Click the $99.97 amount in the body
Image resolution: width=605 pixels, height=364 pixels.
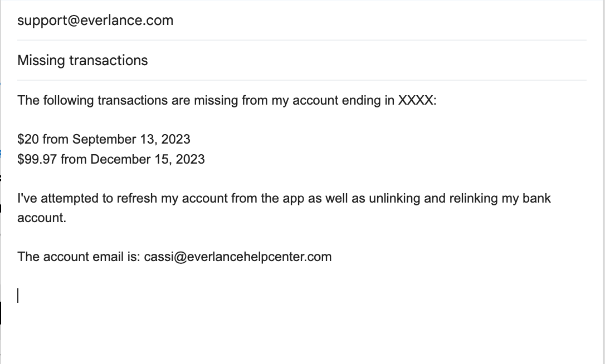point(37,159)
